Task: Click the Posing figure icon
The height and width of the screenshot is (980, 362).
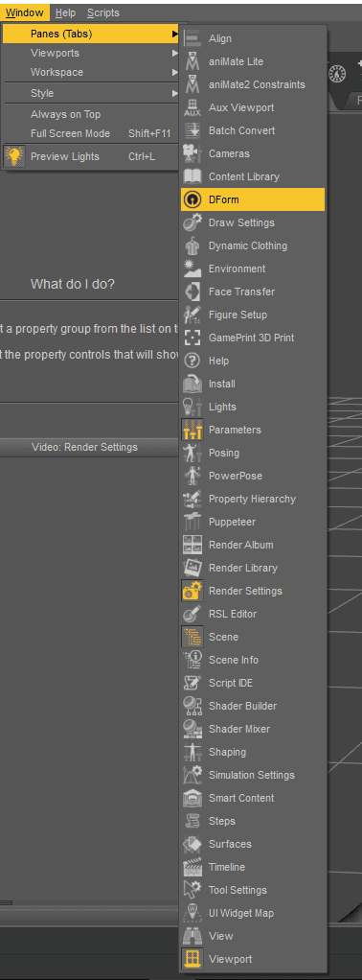Action: pyautogui.click(x=192, y=454)
